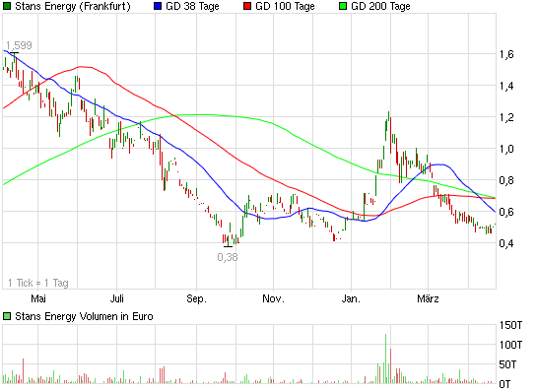The height and width of the screenshot is (392, 537).
Task: Click the 1,6 price axis label
Action: point(506,54)
